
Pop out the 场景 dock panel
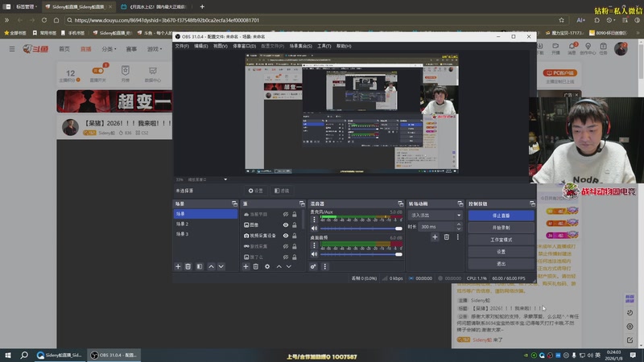[234, 204]
